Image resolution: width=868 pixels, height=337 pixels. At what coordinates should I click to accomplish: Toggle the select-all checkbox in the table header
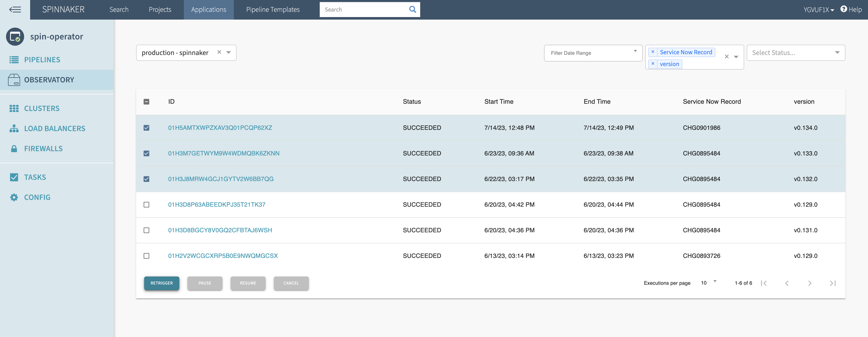(146, 102)
